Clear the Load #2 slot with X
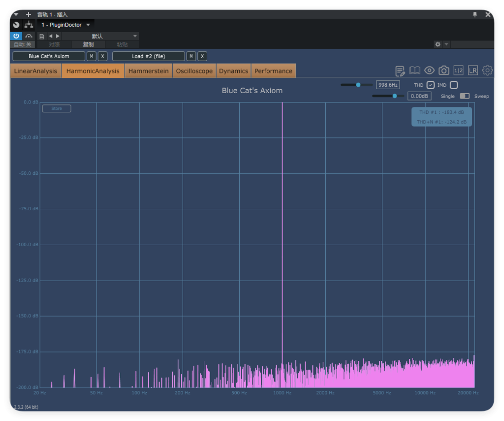Screen dimensions: 504x421 [202, 56]
